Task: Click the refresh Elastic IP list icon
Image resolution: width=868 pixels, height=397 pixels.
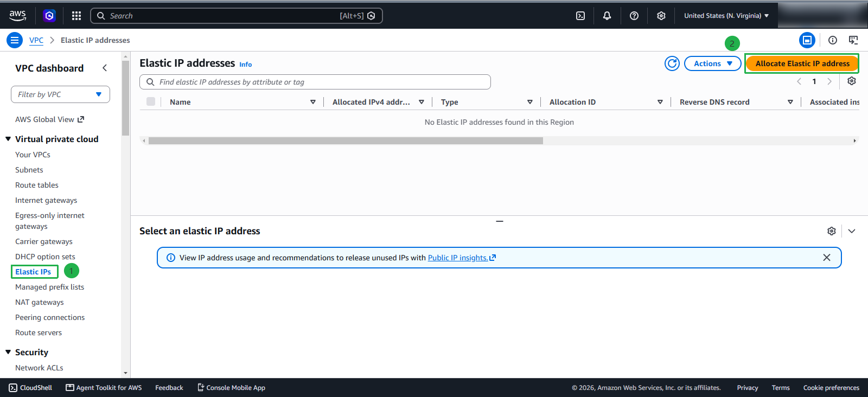Action: click(672, 63)
